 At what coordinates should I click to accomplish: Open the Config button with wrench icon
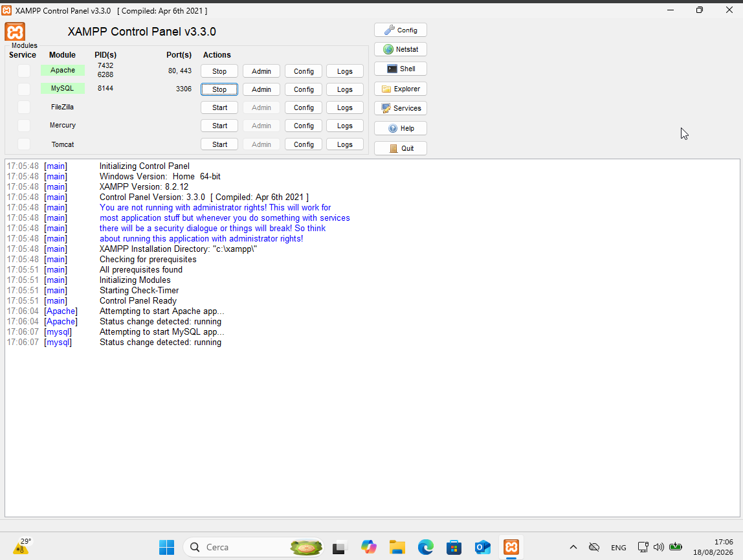[401, 30]
